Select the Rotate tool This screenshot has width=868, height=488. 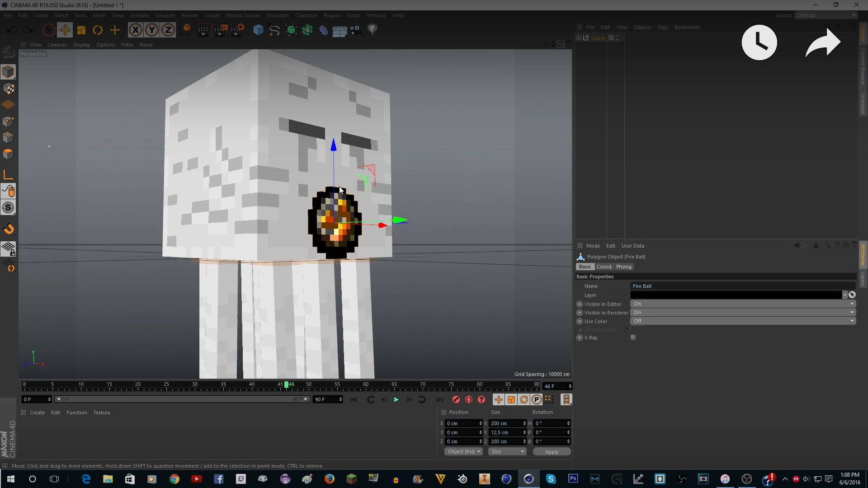(98, 30)
